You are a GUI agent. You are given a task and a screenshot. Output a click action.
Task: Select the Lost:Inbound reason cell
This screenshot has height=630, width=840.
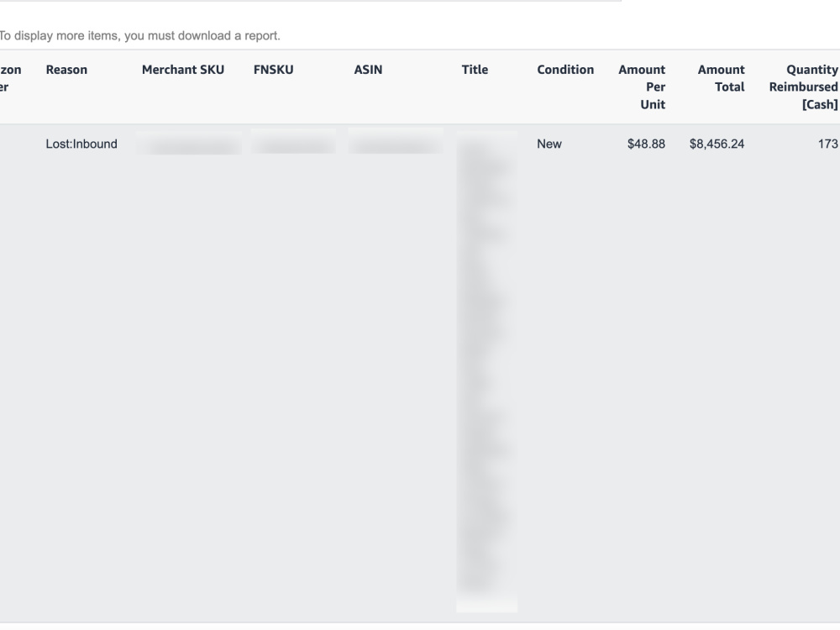pyautogui.click(x=81, y=144)
